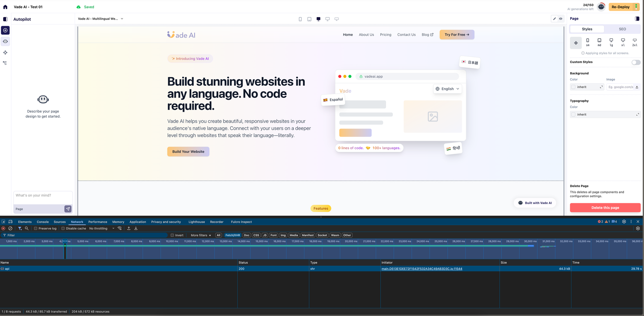Switch canvas to mobile device preview
Image resolution: width=644 pixels, height=316 pixels.
pos(300,19)
